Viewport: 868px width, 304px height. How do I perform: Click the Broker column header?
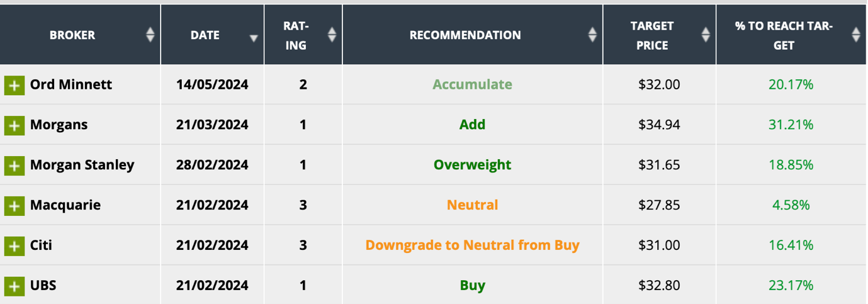[x=72, y=35]
